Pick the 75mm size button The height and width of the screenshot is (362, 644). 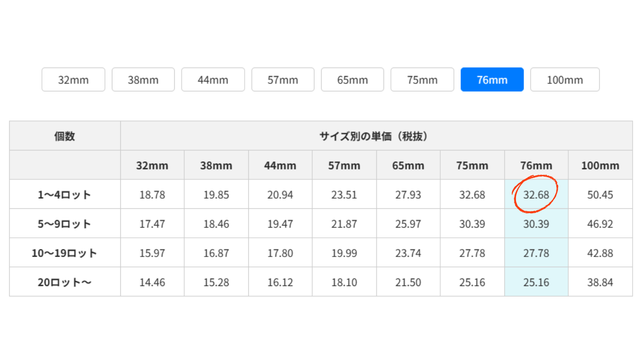coord(422,80)
